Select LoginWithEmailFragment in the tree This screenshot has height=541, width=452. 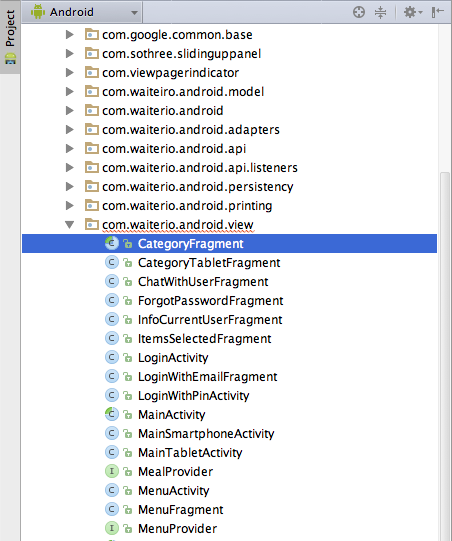(207, 377)
